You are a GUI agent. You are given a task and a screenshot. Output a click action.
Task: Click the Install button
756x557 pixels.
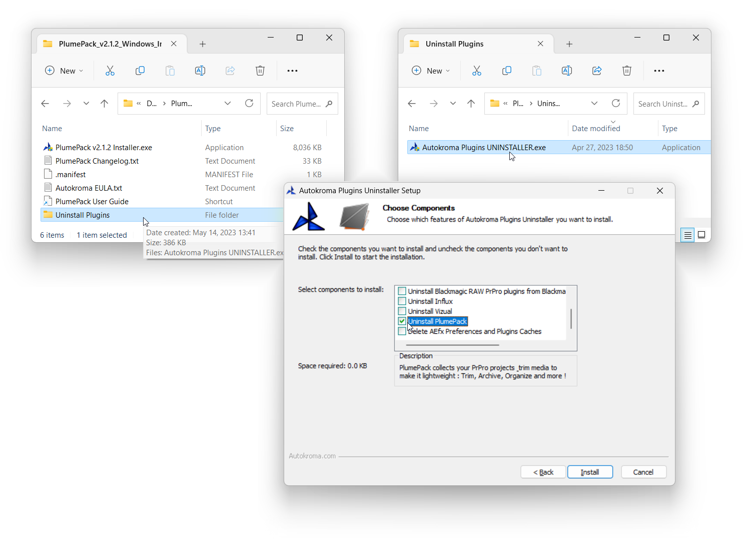pyautogui.click(x=590, y=472)
